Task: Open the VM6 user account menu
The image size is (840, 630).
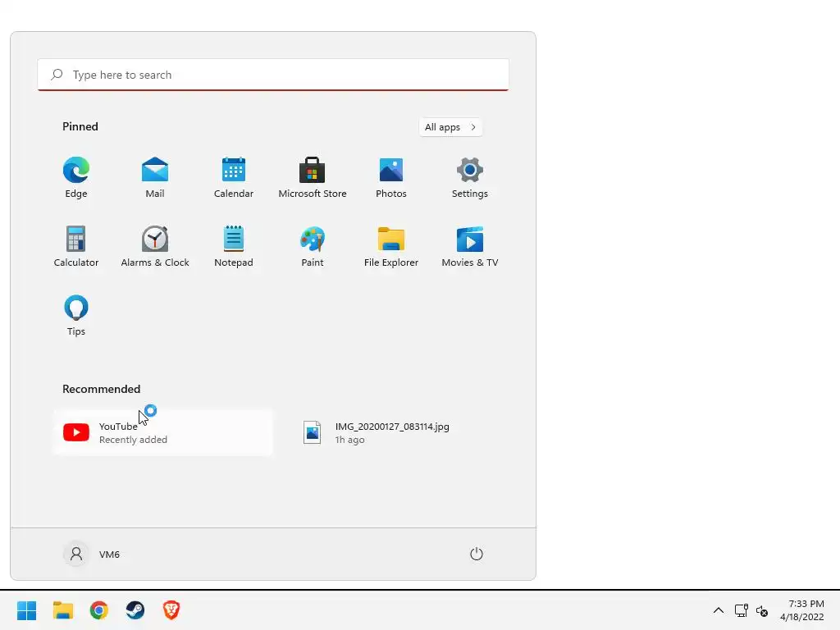Action: tap(92, 554)
